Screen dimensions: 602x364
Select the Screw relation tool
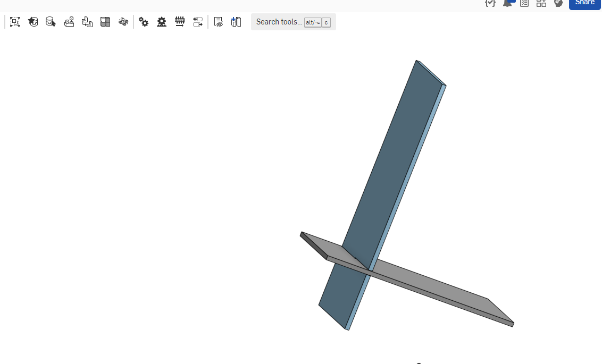(180, 22)
